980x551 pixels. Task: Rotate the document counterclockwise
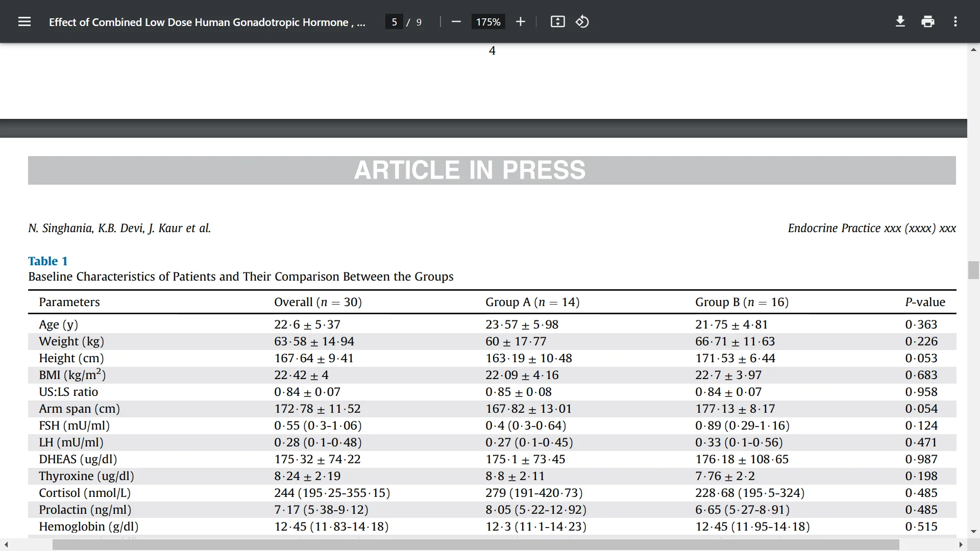click(x=582, y=22)
